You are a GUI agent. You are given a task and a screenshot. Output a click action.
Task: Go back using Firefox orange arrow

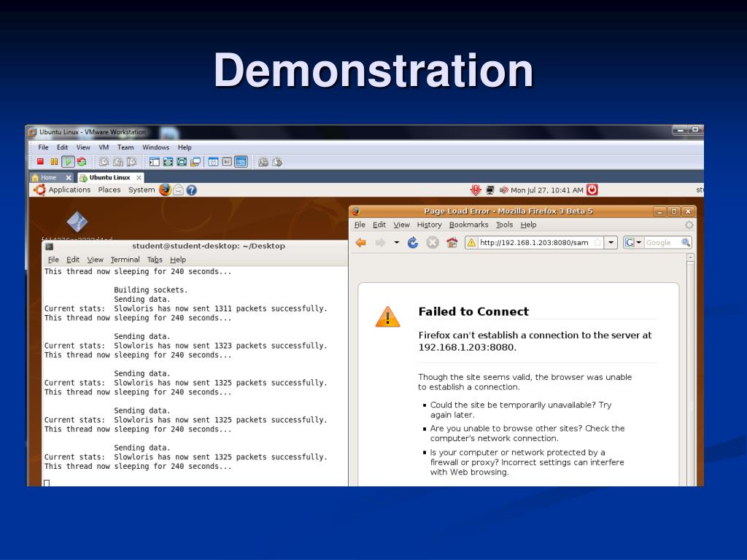361,243
